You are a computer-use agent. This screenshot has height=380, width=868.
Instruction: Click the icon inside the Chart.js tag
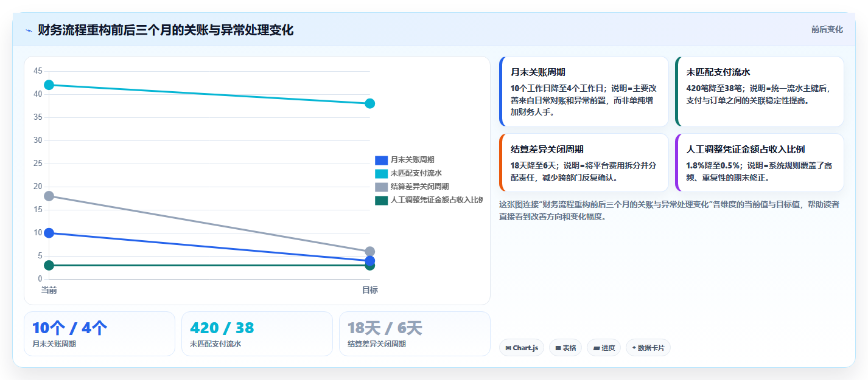click(x=508, y=348)
